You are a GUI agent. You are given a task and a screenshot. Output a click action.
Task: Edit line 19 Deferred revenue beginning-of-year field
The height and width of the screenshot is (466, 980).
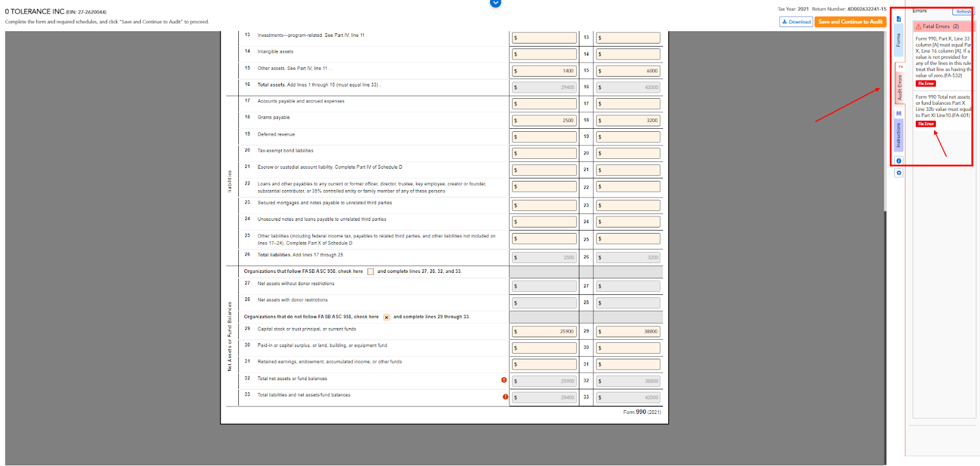coord(544,137)
